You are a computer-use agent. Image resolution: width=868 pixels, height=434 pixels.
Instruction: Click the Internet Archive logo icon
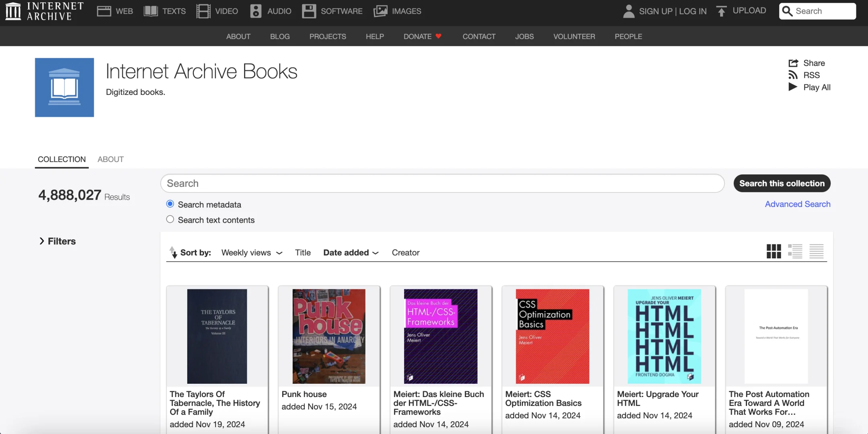(x=13, y=11)
